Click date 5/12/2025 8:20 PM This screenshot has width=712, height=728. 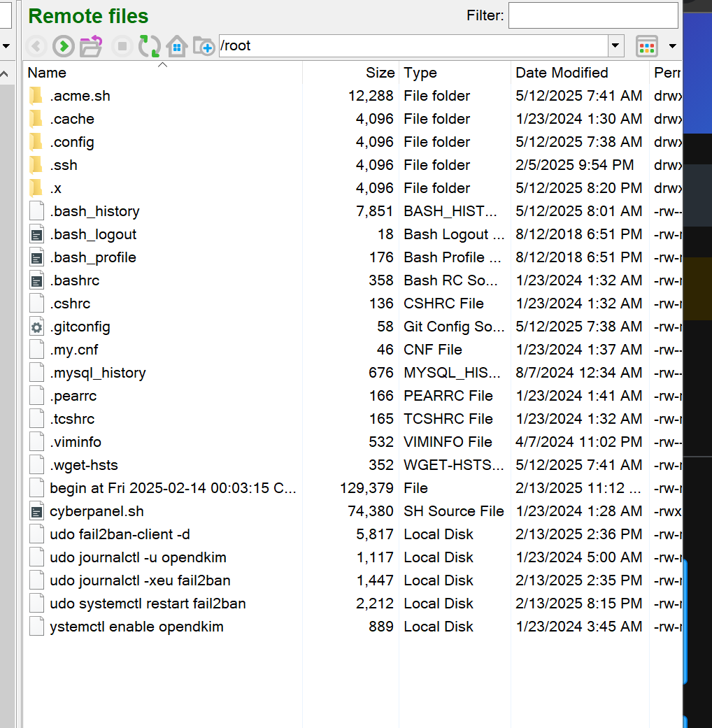point(578,188)
